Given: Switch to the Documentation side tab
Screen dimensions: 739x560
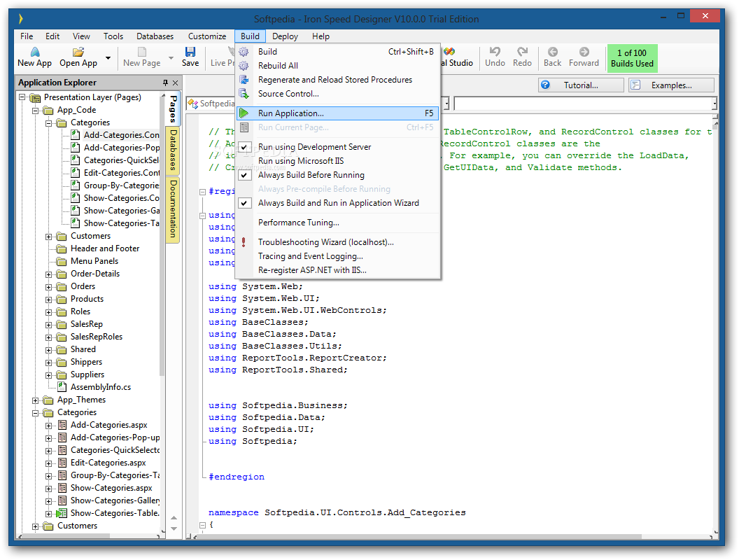Looking at the screenshot, I should point(173,209).
